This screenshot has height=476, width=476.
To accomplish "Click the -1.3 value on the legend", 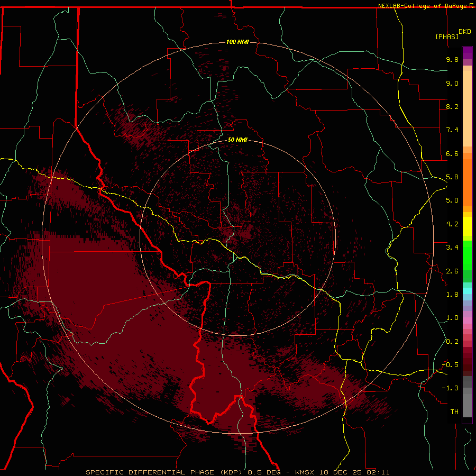I will [x=450, y=388].
